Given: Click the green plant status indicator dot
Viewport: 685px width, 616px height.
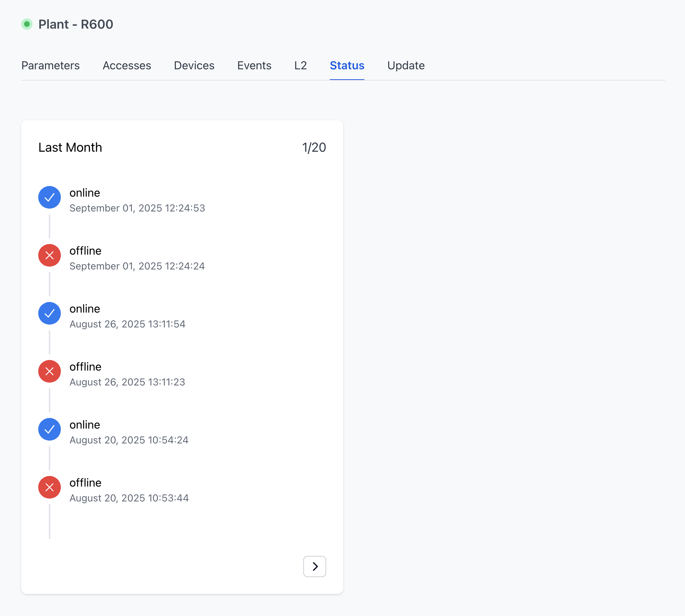Looking at the screenshot, I should tap(27, 24).
